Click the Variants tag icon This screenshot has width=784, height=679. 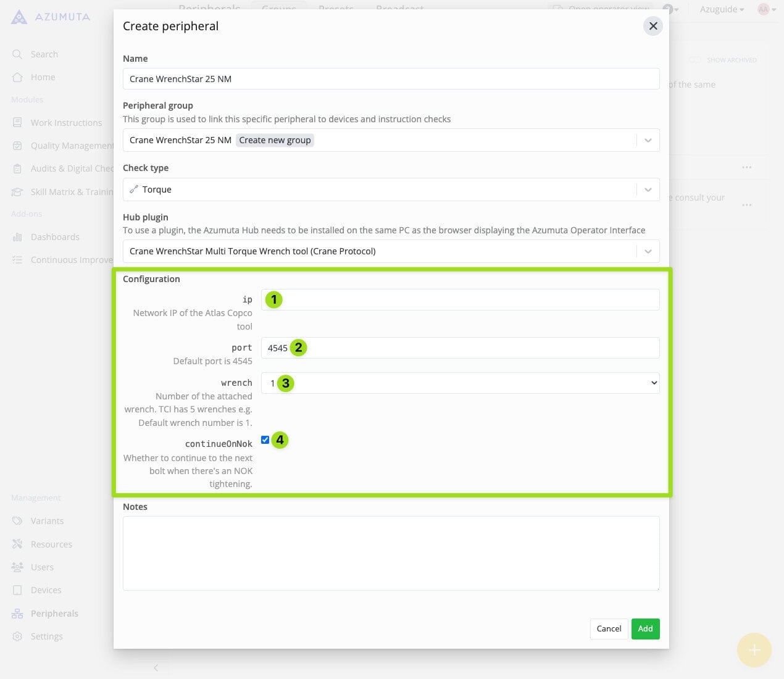[17, 521]
